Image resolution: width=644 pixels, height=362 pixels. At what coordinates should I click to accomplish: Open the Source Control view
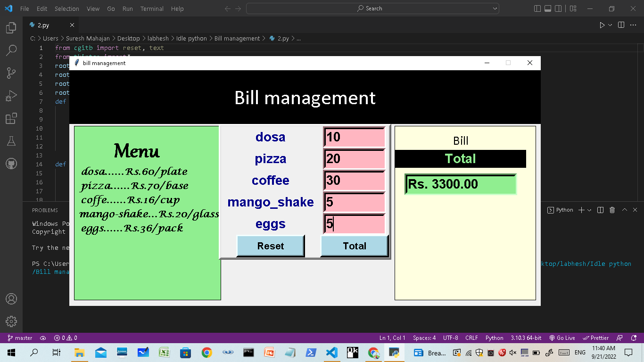click(11, 72)
